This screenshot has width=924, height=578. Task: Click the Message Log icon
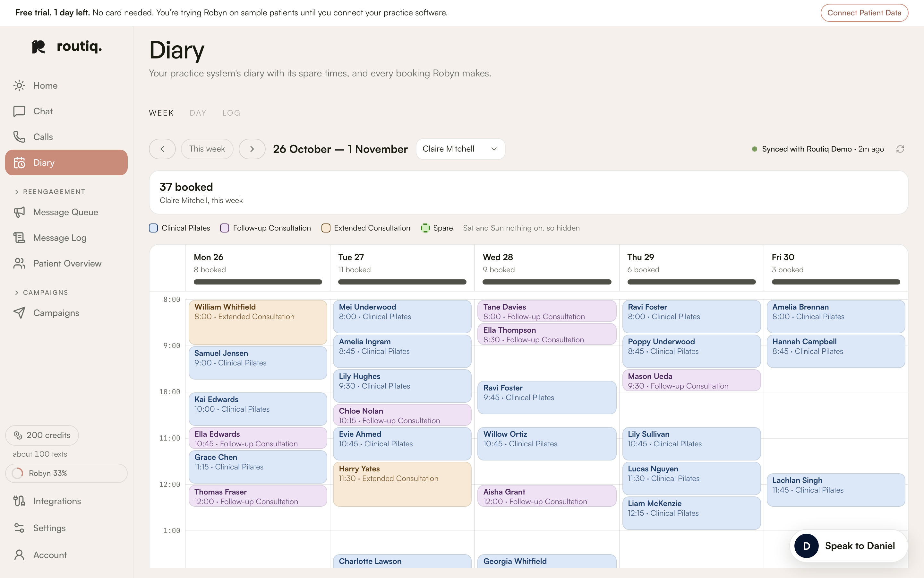click(x=19, y=238)
